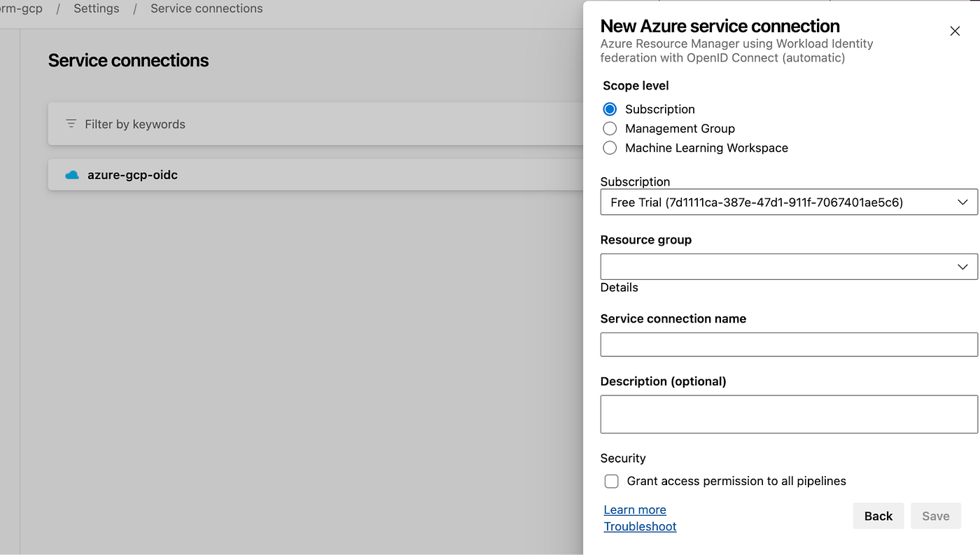The image size is (980, 555).
Task: Select the Management Group scope option
Action: coord(610,129)
